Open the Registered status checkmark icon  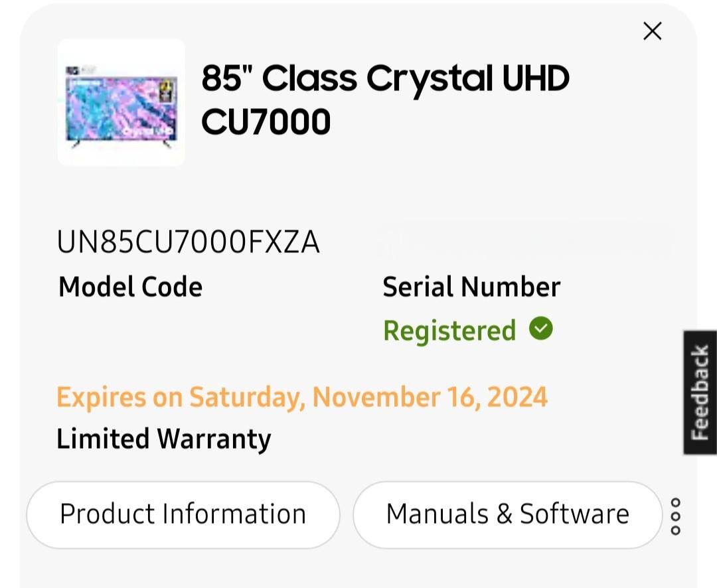tap(541, 329)
